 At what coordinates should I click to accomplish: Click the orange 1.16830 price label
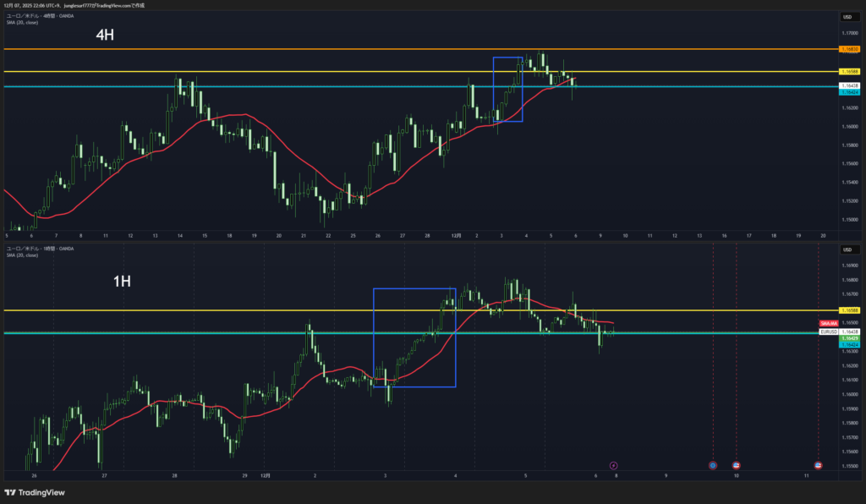[x=849, y=49]
